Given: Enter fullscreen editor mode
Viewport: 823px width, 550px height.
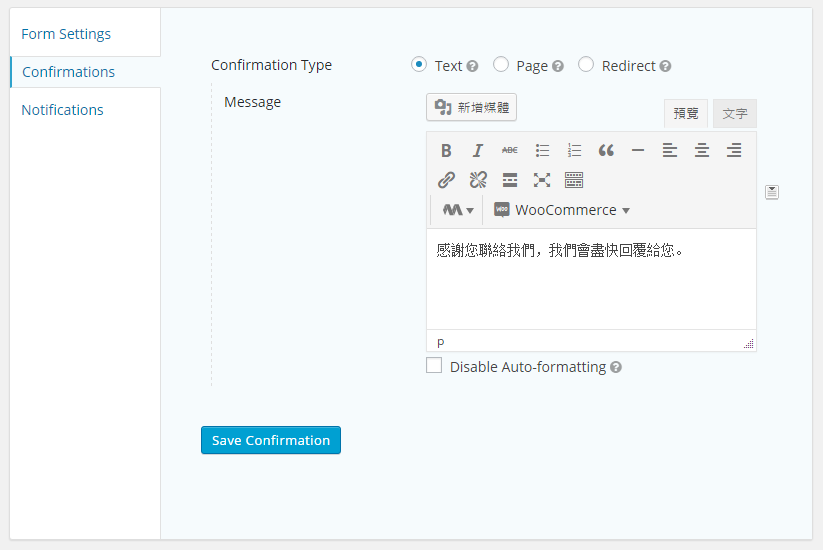Looking at the screenshot, I should click(542, 180).
